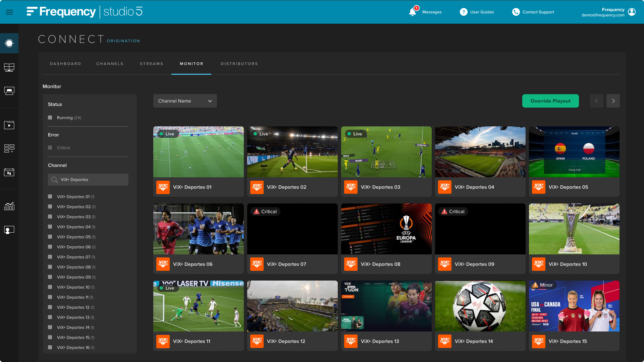Click the Contact Support phone icon
Image resolution: width=644 pixels, height=362 pixels.
click(x=516, y=12)
